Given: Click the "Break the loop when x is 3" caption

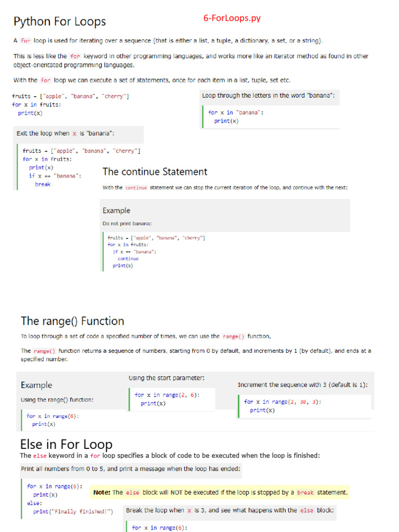Looking at the screenshot, I should [230, 511].
